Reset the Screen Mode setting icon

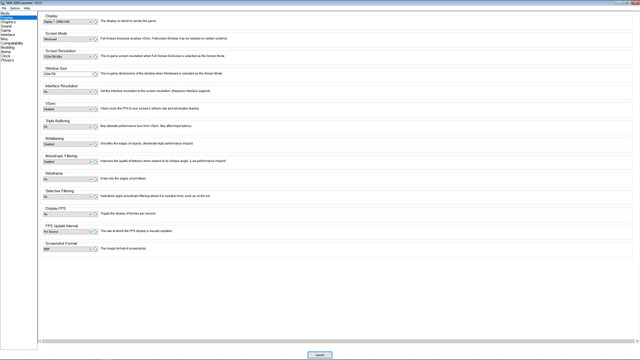(96, 39)
